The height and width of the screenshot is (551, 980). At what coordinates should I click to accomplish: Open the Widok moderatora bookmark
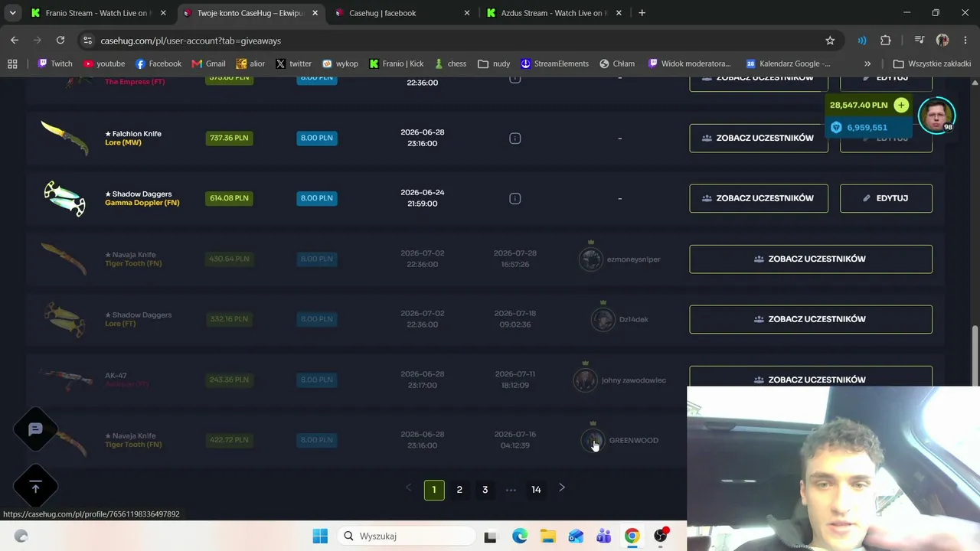(x=689, y=64)
